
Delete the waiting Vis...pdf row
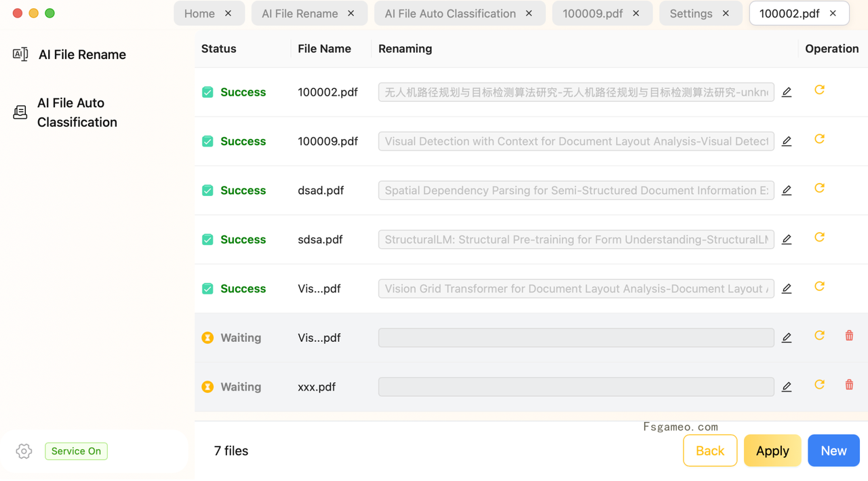coord(849,336)
